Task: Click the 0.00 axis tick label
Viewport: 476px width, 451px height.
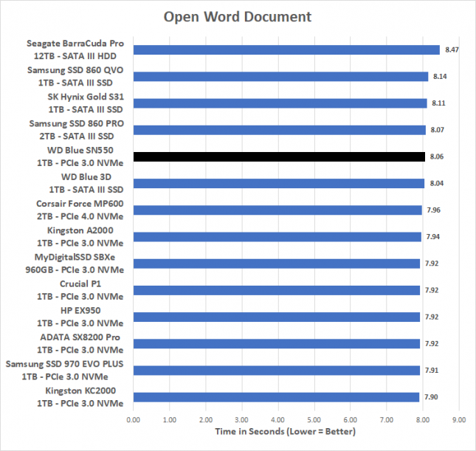Action: tap(134, 420)
